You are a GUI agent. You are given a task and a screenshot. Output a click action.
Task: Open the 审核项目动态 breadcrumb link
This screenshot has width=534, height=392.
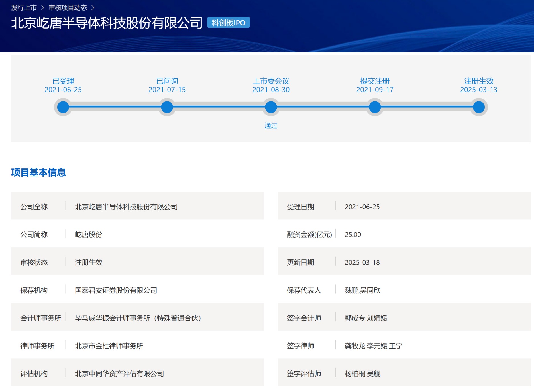click(68, 8)
